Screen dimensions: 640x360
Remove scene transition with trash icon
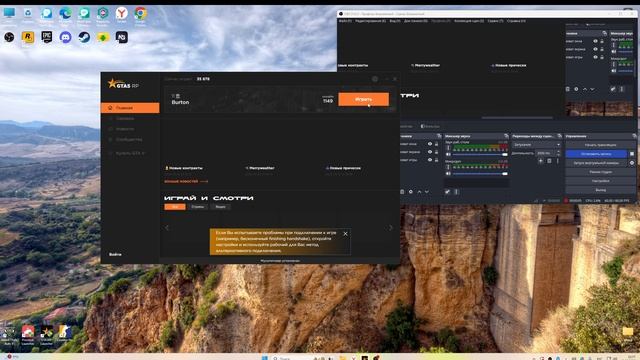click(x=549, y=161)
